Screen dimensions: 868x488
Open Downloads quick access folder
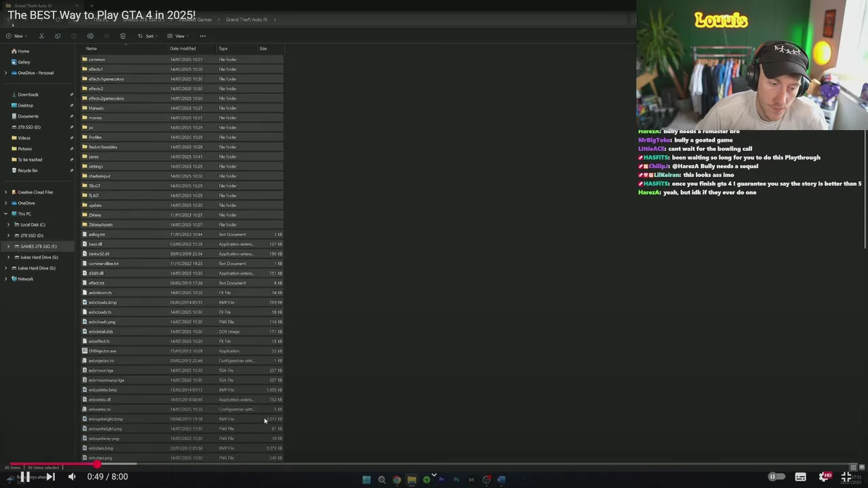click(x=28, y=94)
